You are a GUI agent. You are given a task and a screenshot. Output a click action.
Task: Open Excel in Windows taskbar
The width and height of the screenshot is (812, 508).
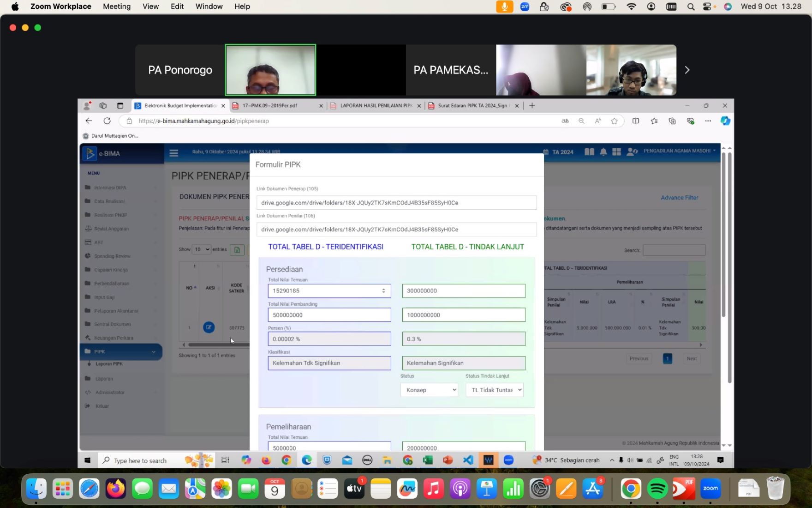coord(427,460)
